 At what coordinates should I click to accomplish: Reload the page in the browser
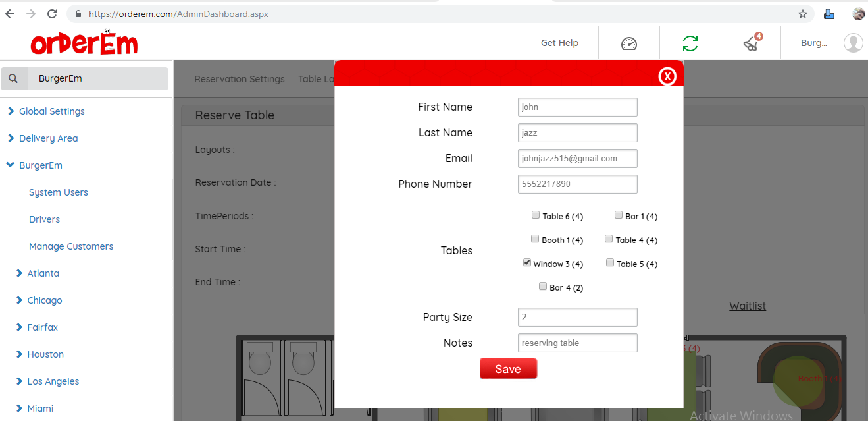[51, 14]
